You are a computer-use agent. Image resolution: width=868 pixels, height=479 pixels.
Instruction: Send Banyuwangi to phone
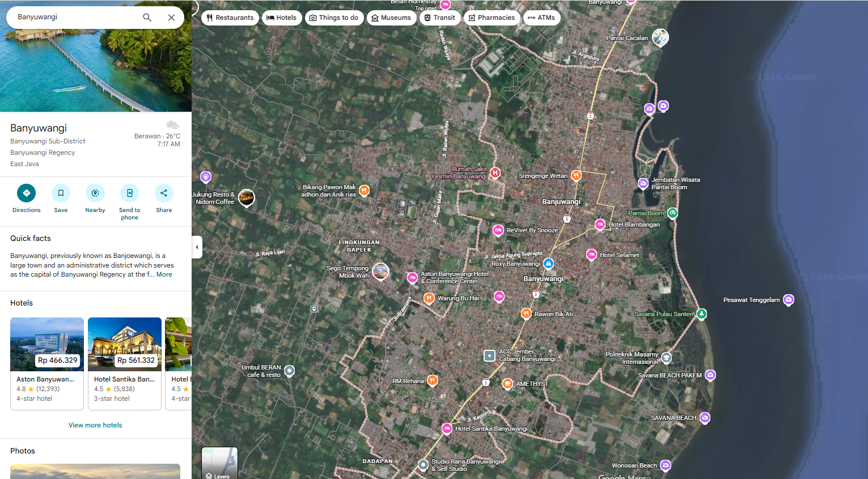point(129,193)
